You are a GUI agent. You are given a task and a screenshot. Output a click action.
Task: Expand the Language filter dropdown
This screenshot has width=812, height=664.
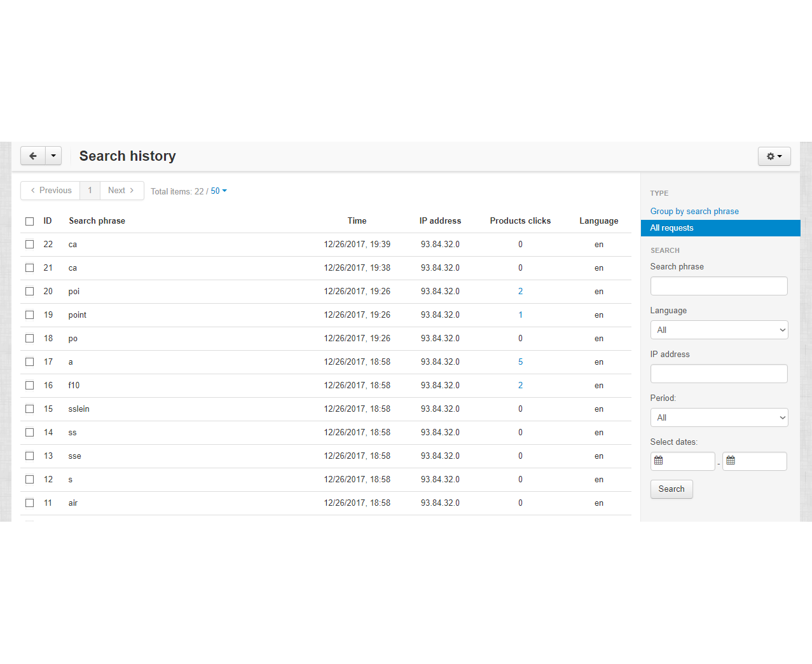tap(719, 330)
